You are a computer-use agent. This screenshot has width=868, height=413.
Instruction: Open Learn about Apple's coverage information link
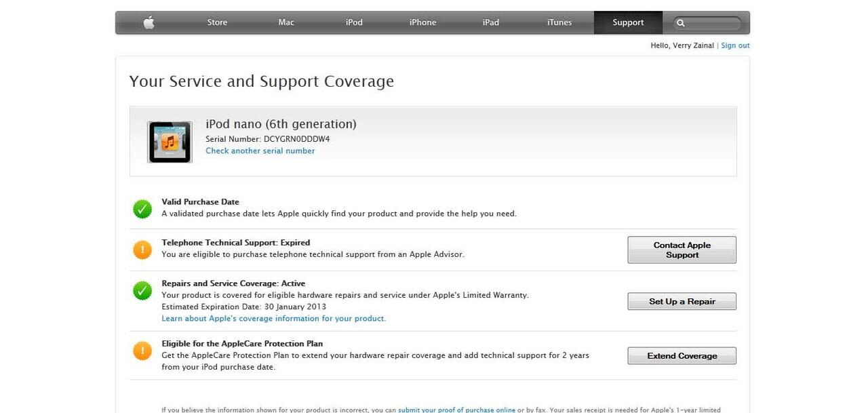274,318
